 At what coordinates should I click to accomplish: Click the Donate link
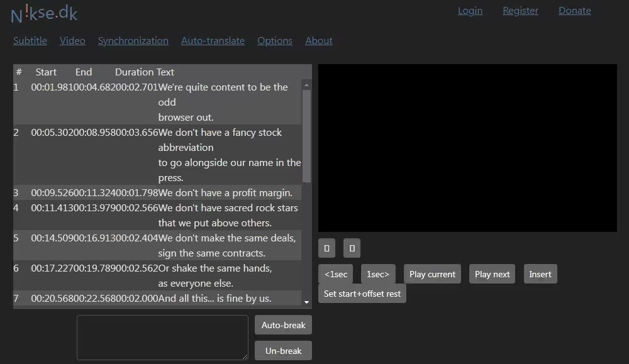574,11
